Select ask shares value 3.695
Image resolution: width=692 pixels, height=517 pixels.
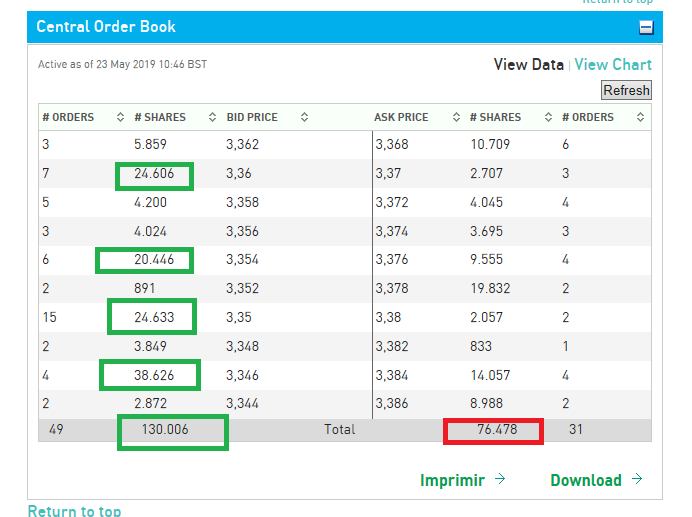click(x=486, y=231)
